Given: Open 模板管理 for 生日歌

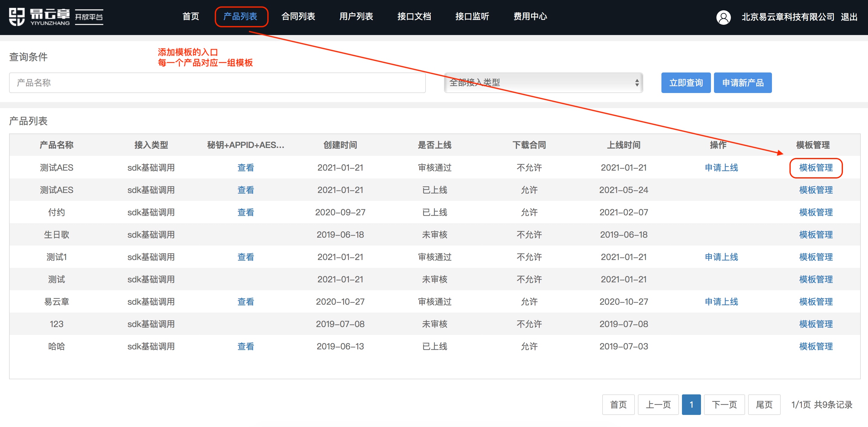Looking at the screenshot, I should (816, 235).
